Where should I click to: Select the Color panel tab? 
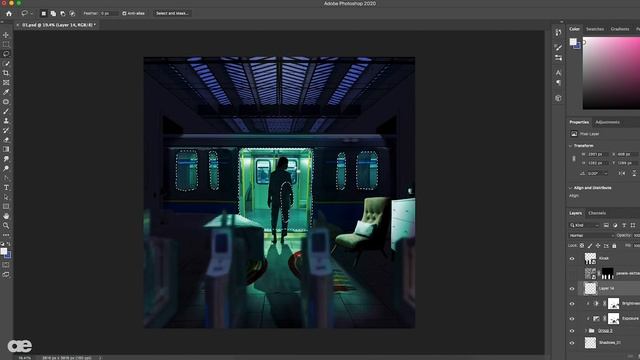tap(574, 29)
